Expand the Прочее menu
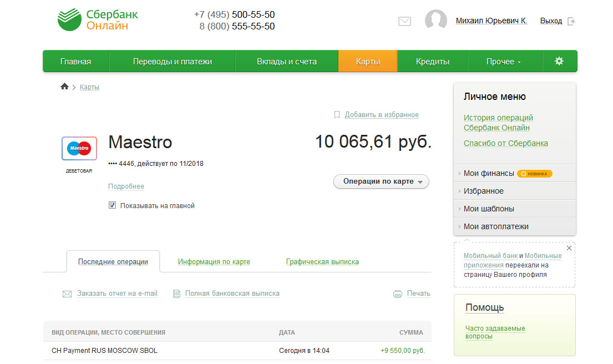613x364 pixels. coord(505,62)
